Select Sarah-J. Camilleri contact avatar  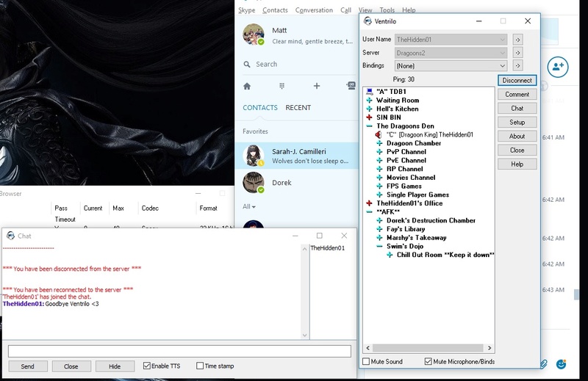253,156
